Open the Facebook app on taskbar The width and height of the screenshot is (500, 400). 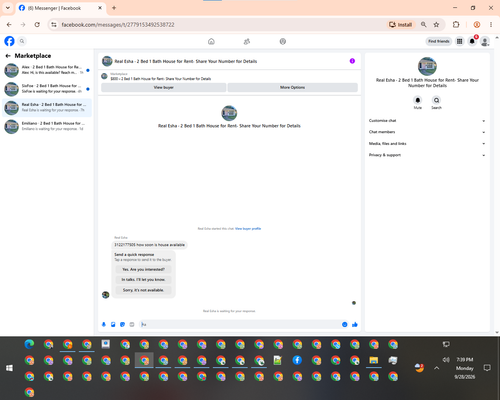click(x=297, y=360)
